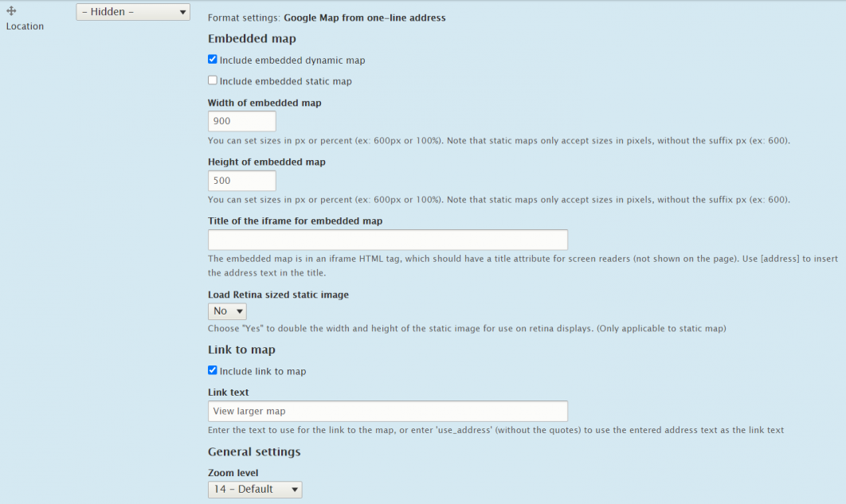Click the Link to map heading
Screen dimensions: 846x504
pos(241,350)
